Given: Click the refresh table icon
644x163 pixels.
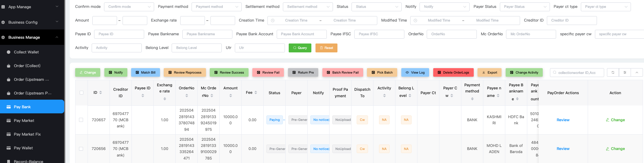Looking at the screenshot, I should pos(613,73).
